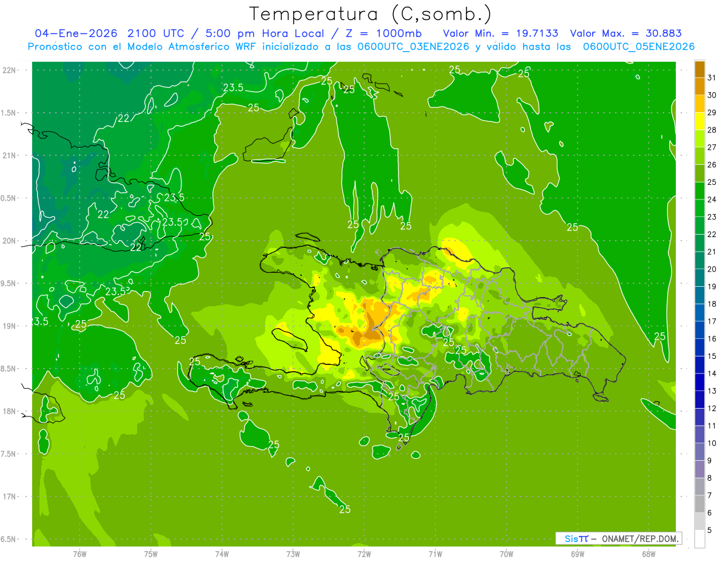Click the 72W longitude axis label
728x562 pixels.
364,555
